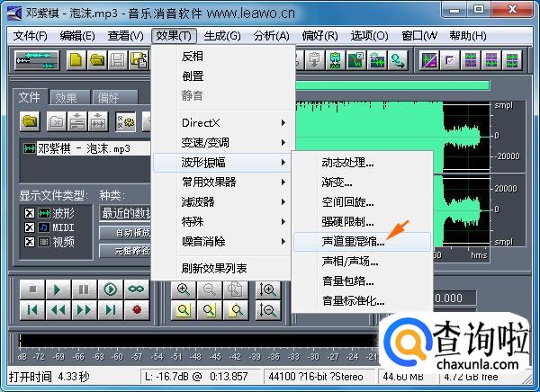Viewport: 540px width, 392px height.
Task: Open the 最近的数据 sort dropdown
Action: pyautogui.click(x=125, y=213)
